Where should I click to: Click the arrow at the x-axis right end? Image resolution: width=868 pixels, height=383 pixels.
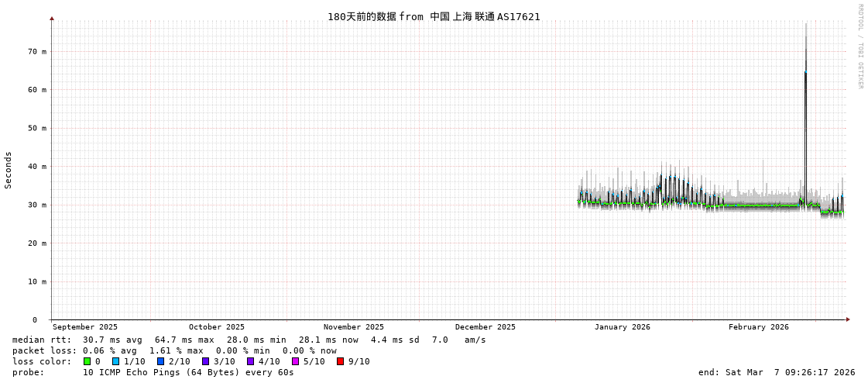[848, 319]
